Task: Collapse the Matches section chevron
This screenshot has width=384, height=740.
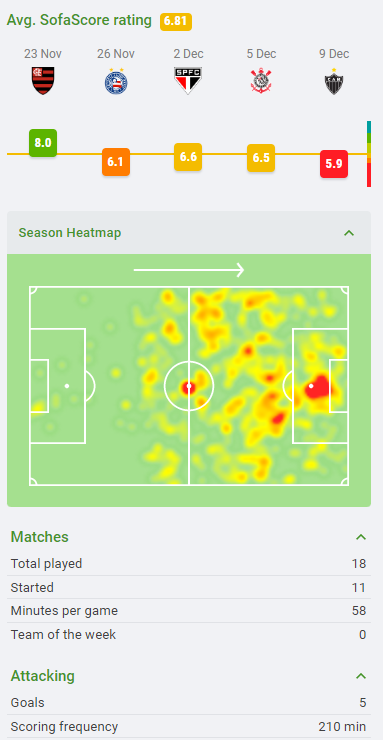Action: (x=361, y=537)
